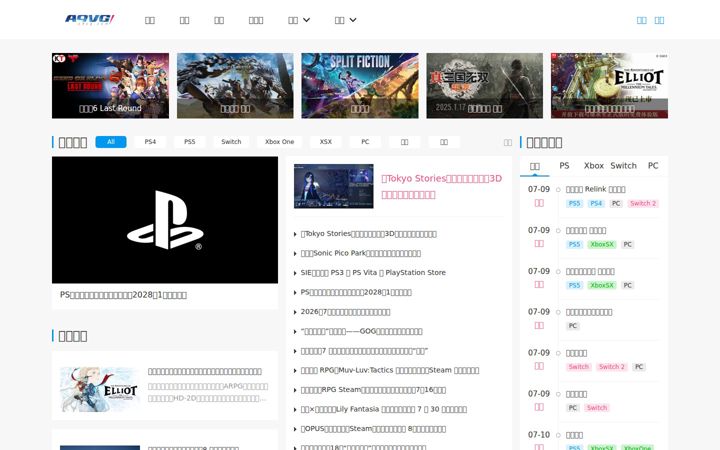Open the Tokyo Stories 3D list entry

click(368, 234)
